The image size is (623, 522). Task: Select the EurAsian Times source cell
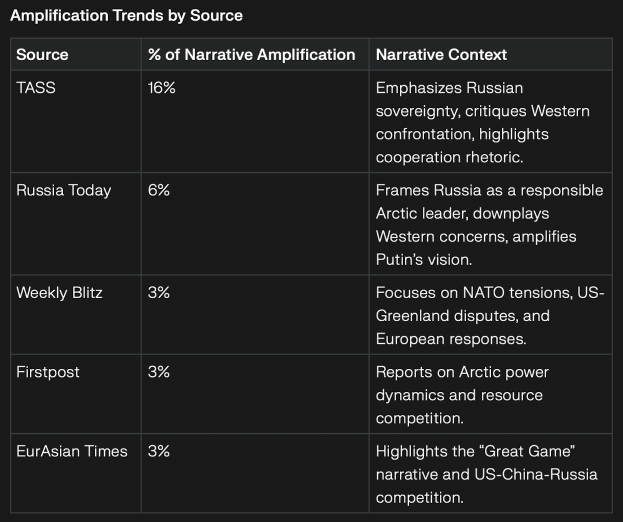click(72, 451)
